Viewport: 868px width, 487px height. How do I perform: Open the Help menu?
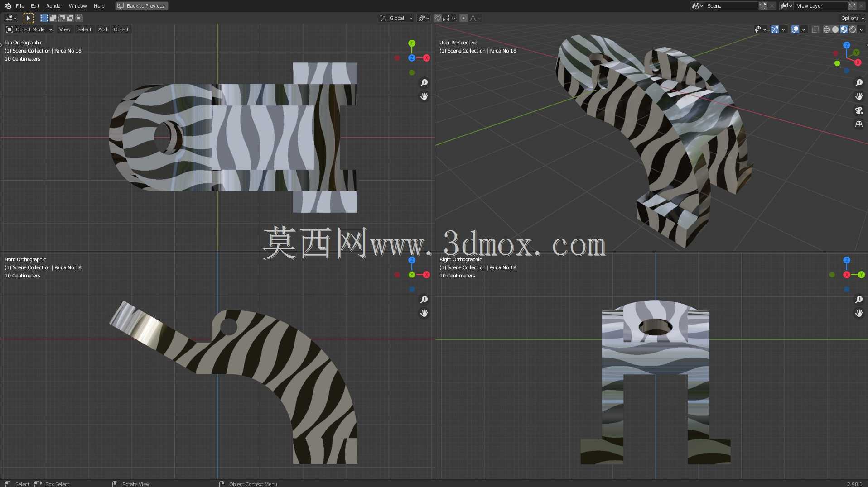[99, 6]
